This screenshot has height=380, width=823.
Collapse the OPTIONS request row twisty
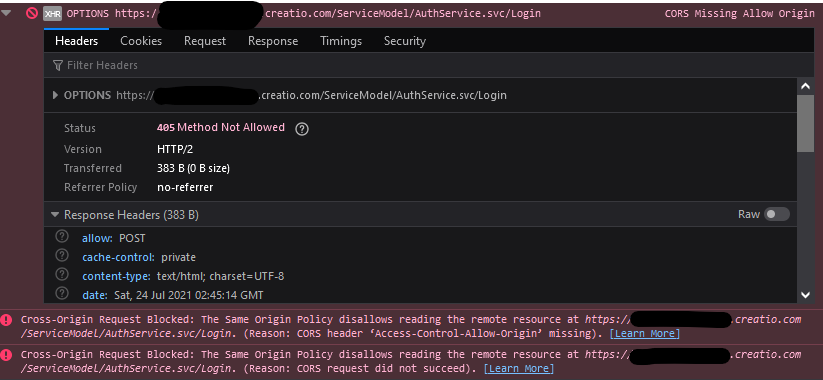pos(6,13)
